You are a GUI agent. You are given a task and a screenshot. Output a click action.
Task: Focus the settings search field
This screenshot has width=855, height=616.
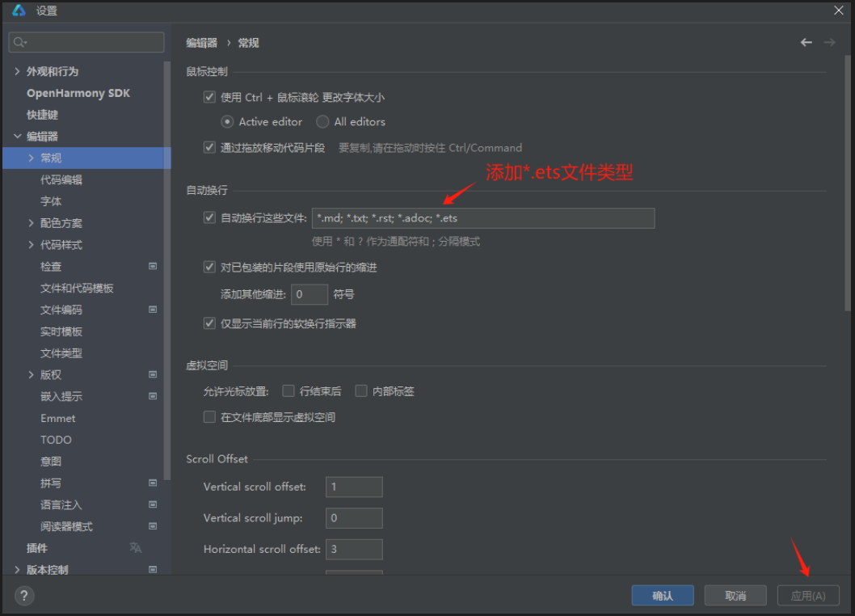coord(86,42)
